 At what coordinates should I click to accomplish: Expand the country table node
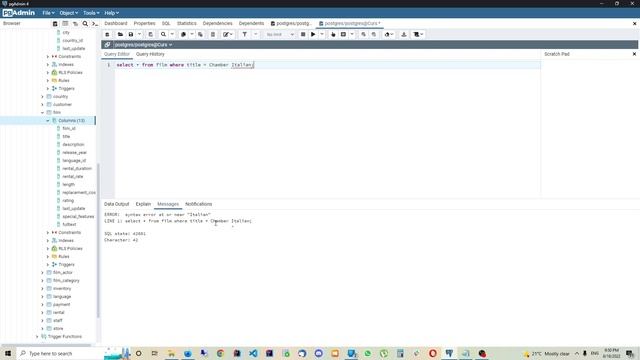point(42,96)
